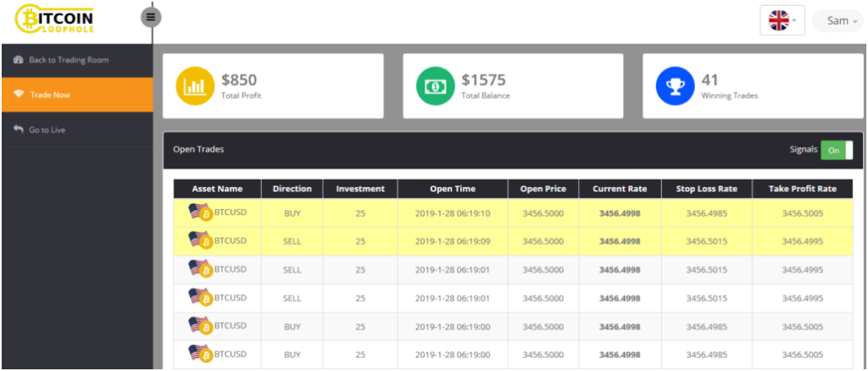Click the signal icon beside Trade Now
868x371 pixels.
point(18,95)
